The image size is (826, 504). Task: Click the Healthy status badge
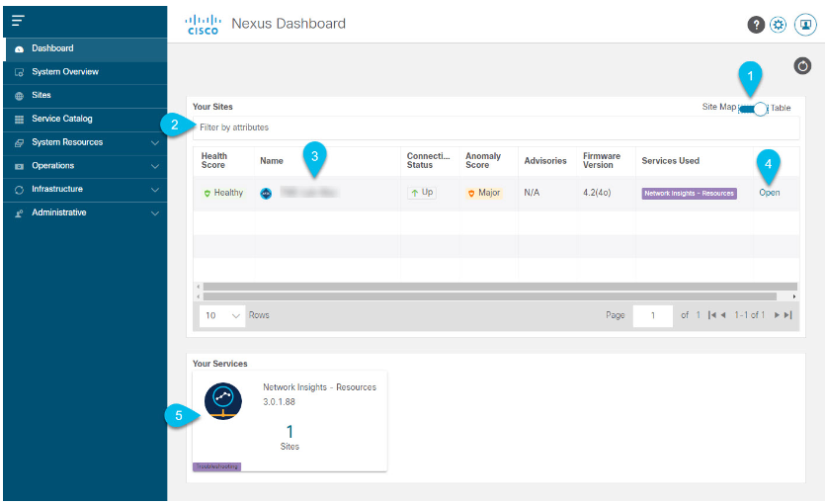click(x=223, y=193)
